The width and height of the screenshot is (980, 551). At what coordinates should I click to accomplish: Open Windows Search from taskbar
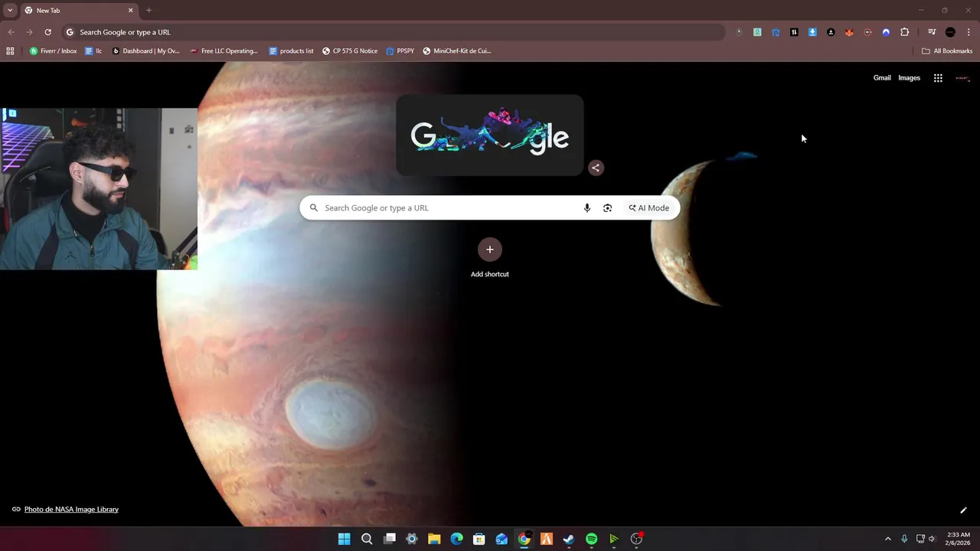367,539
